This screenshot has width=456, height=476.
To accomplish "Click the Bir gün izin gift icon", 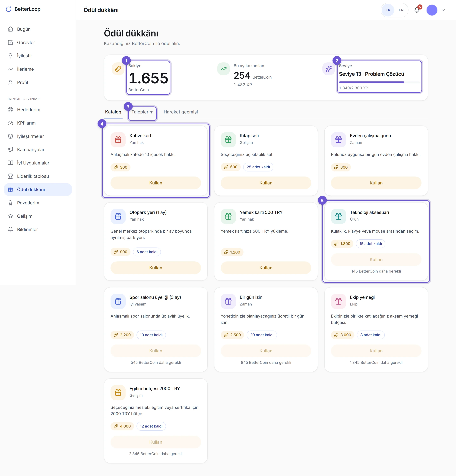I will [228, 301].
